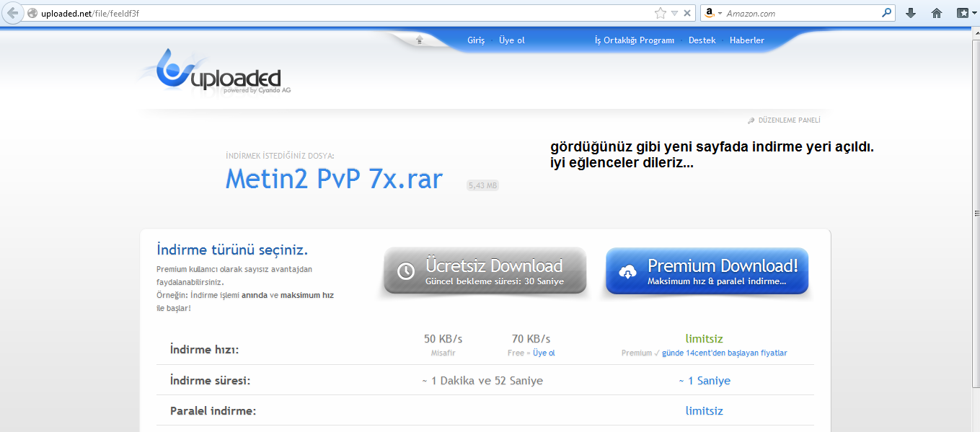Open günde 14cent'den başlayan fiyatlar link

[725, 353]
